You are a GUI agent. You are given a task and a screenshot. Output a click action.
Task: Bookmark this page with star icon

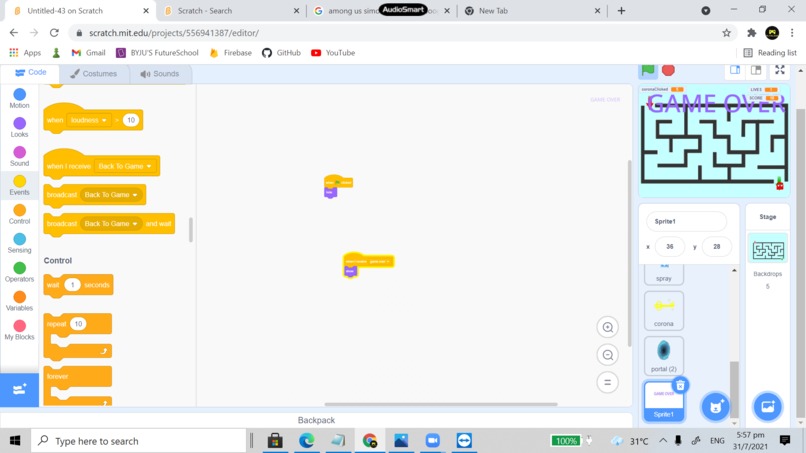point(726,33)
